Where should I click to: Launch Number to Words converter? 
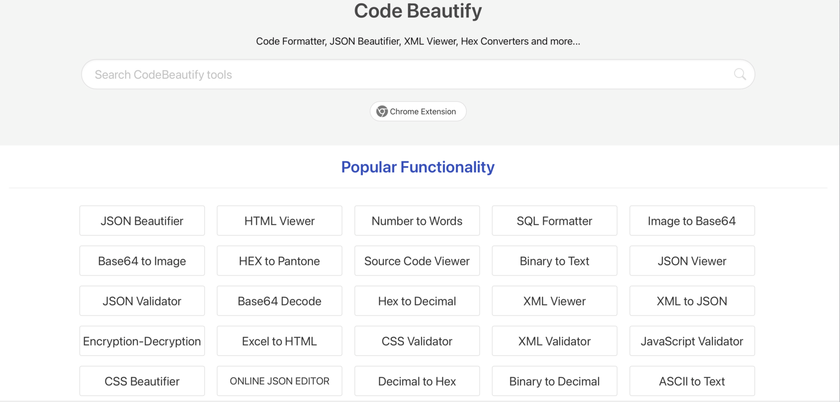tap(417, 221)
